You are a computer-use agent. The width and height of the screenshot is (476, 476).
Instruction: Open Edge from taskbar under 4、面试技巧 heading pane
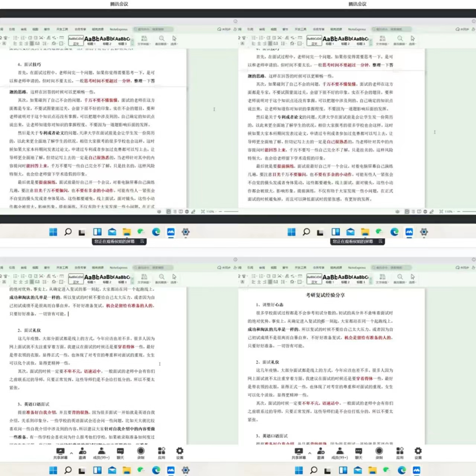tap(156, 232)
